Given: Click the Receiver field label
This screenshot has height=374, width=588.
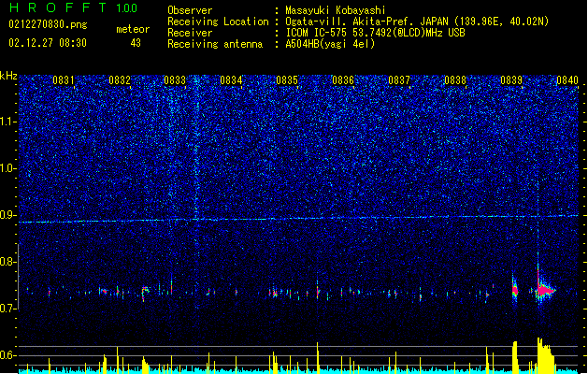Looking at the screenshot, I should [190, 33].
